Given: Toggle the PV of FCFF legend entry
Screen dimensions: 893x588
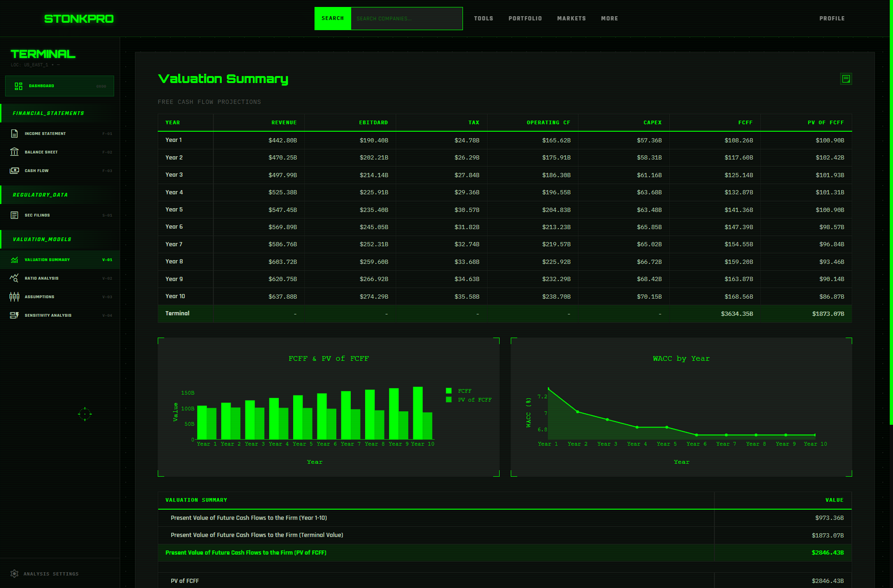Looking at the screenshot, I should pos(469,400).
